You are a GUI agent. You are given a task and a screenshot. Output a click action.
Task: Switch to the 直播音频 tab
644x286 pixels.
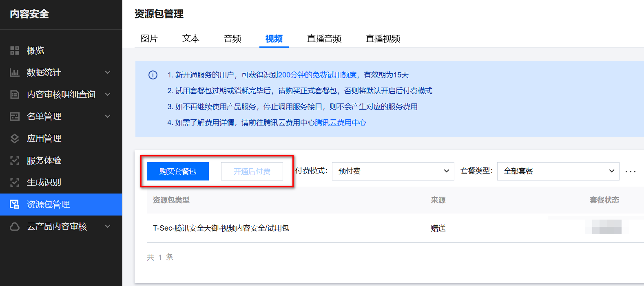324,39
